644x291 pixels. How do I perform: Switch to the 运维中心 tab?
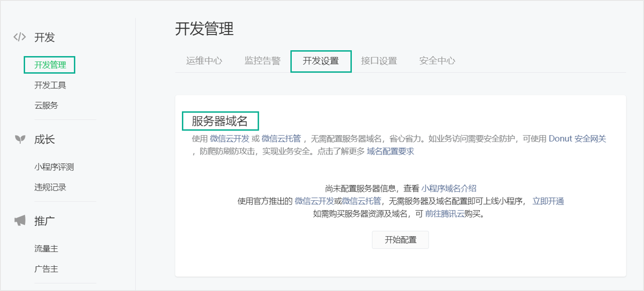[x=204, y=61]
